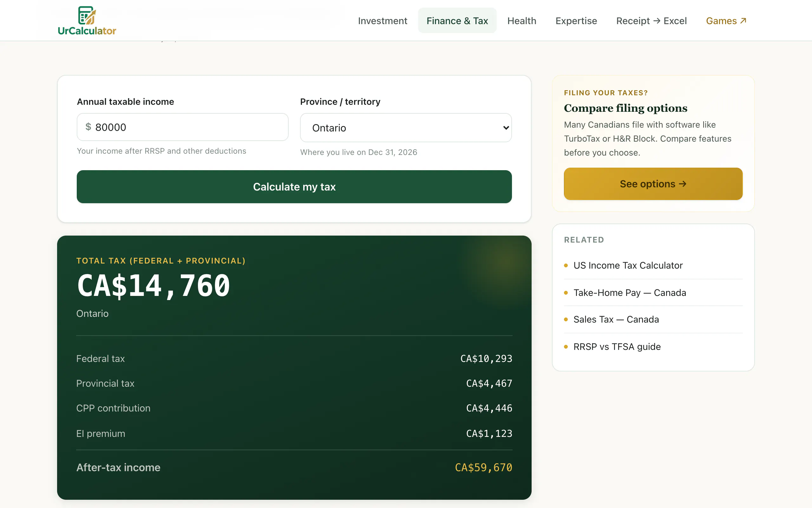Click the RELATED section heading

[584, 240]
